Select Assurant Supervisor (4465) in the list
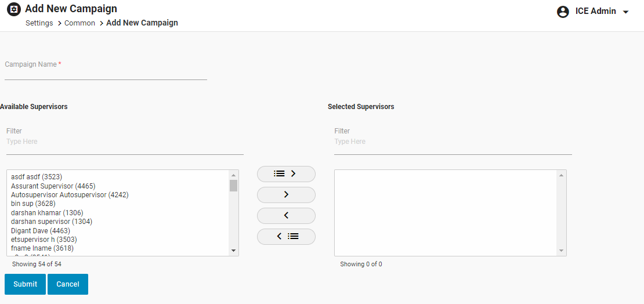 point(53,186)
